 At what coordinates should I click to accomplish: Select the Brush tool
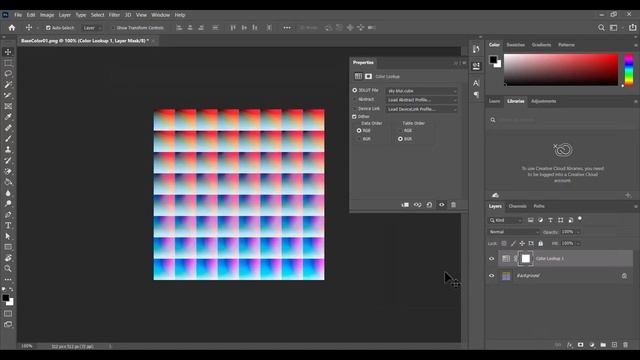pos(8,139)
